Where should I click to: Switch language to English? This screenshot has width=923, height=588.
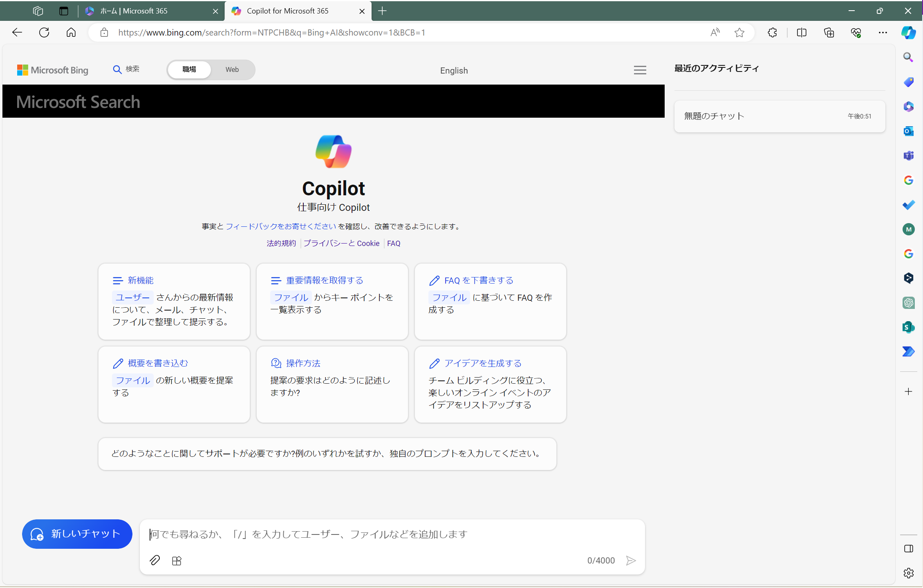[454, 71]
